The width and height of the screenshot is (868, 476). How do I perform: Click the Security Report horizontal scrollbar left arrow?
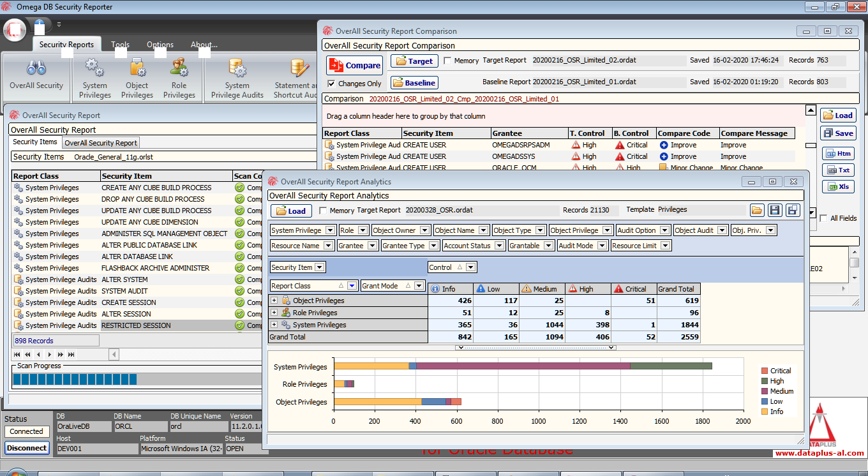point(114,354)
